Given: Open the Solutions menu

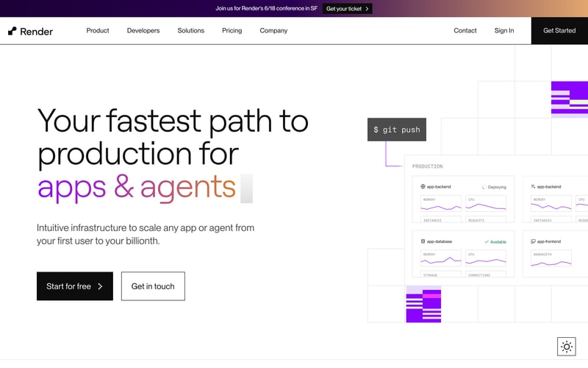Looking at the screenshot, I should 191,30.
